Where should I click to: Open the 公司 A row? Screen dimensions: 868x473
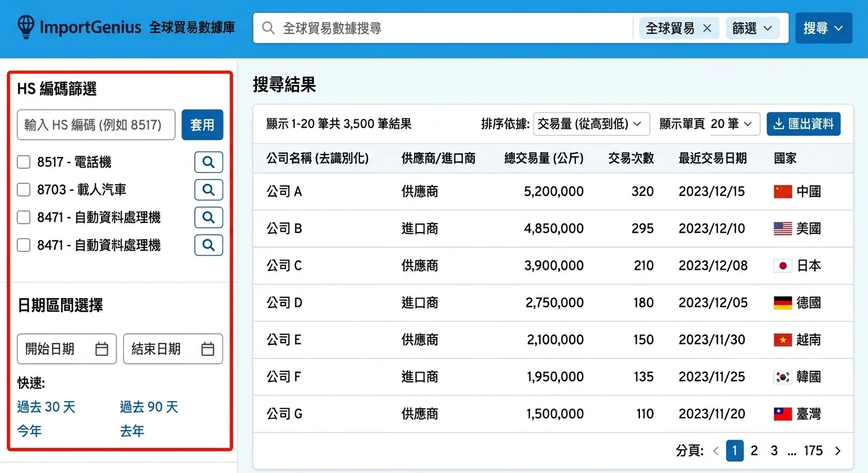click(553, 192)
